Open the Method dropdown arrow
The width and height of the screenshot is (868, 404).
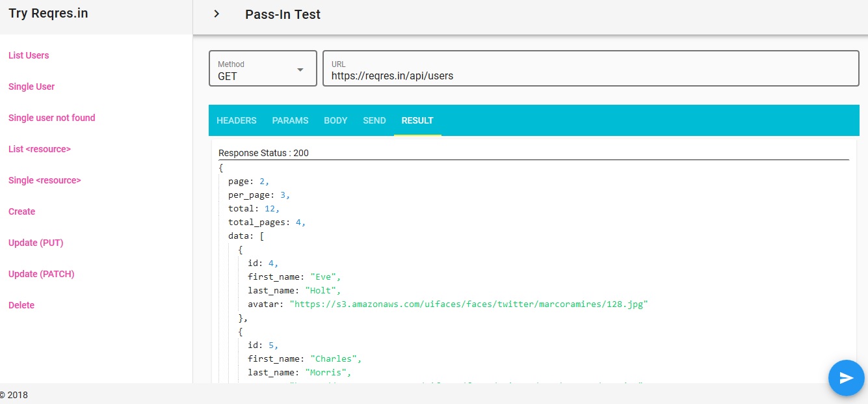pyautogui.click(x=300, y=70)
